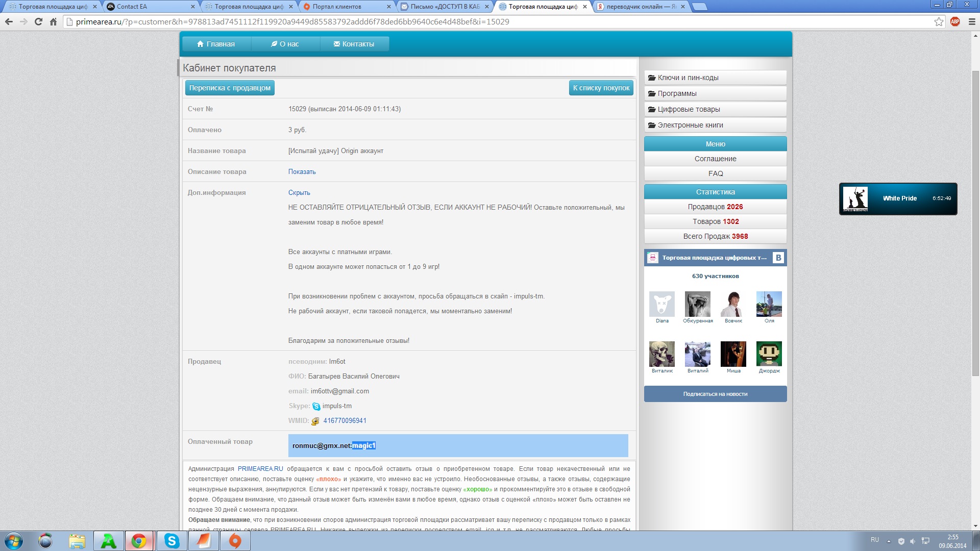This screenshot has width=980, height=551.
Task: Open the Программы category
Action: point(715,93)
